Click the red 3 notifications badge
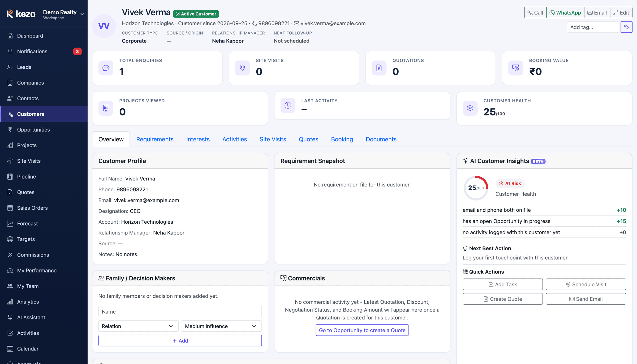637x364 pixels. click(77, 51)
